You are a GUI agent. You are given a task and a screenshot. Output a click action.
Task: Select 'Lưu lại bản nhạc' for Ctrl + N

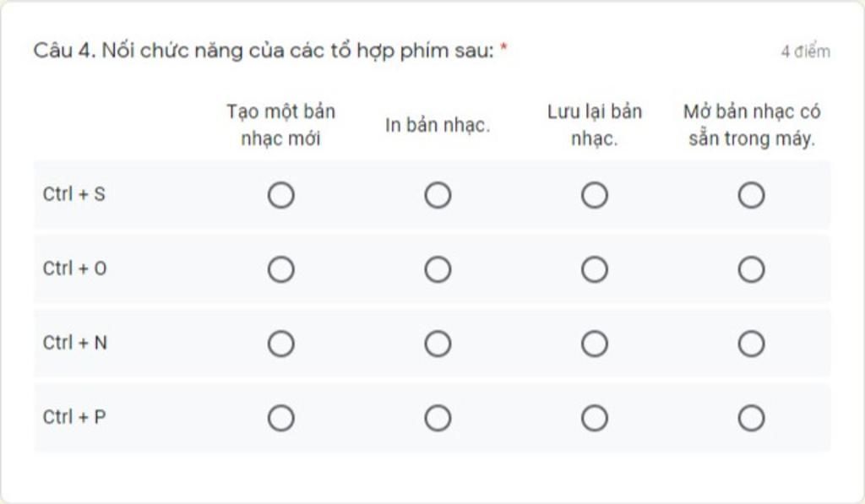point(594,344)
